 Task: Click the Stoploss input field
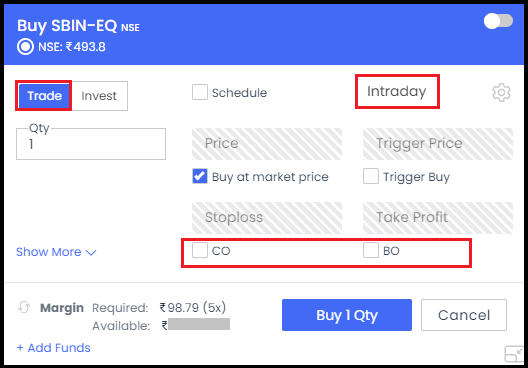(x=267, y=218)
